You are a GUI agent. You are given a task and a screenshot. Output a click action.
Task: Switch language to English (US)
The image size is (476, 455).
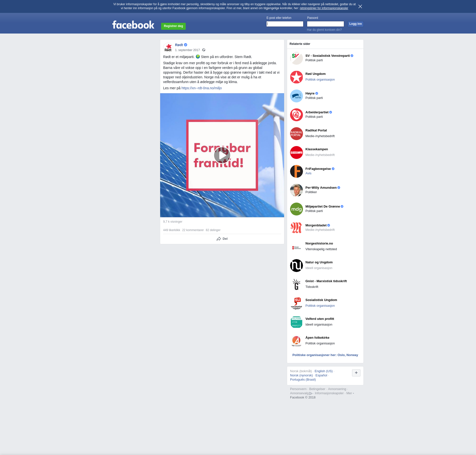pos(323,371)
